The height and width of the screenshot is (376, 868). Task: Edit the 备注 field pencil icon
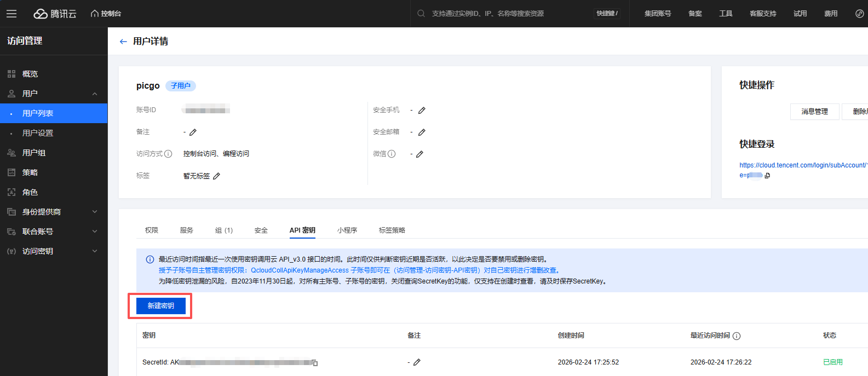[193, 132]
